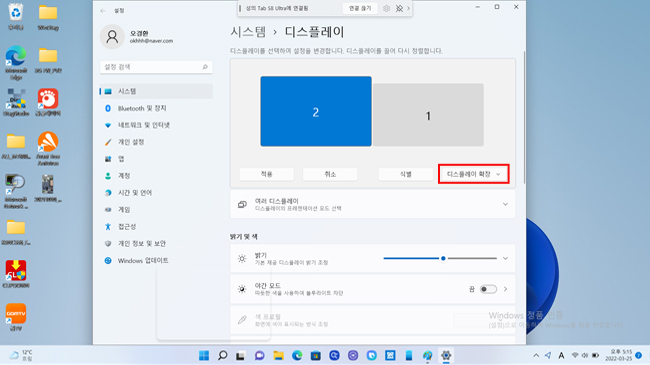This screenshot has height=365, width=650.
Task: Show hidden tray icons chevron
Action: coord(536,355)
